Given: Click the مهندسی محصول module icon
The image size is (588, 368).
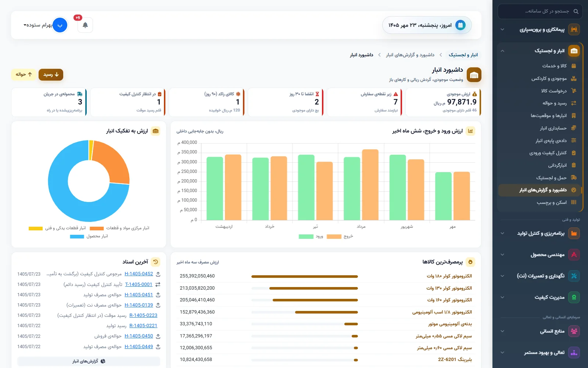Looking at the screenshot, I should coord(574,255).
